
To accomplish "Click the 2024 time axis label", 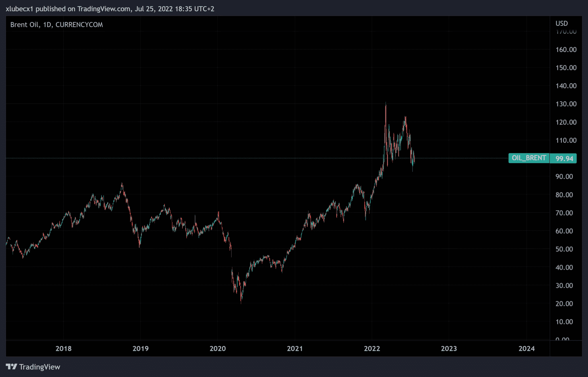I will (x=526, y=349).
